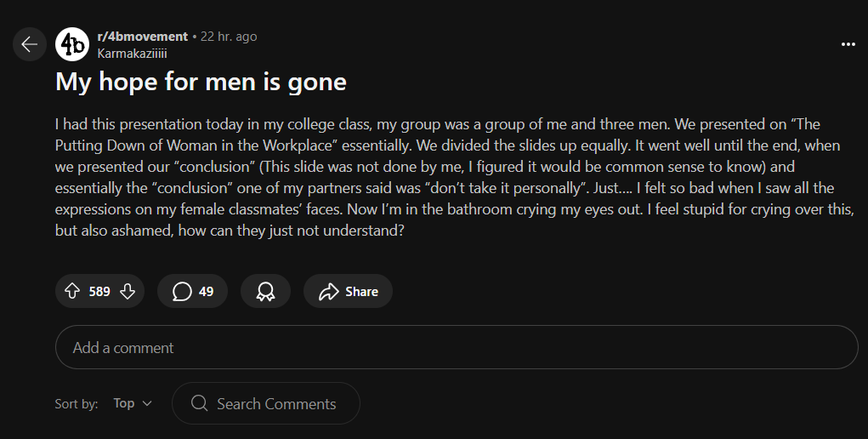Viewport: 868px width, 439px height.
Task: Click into the Search Comments box
Action: [275, 403]
